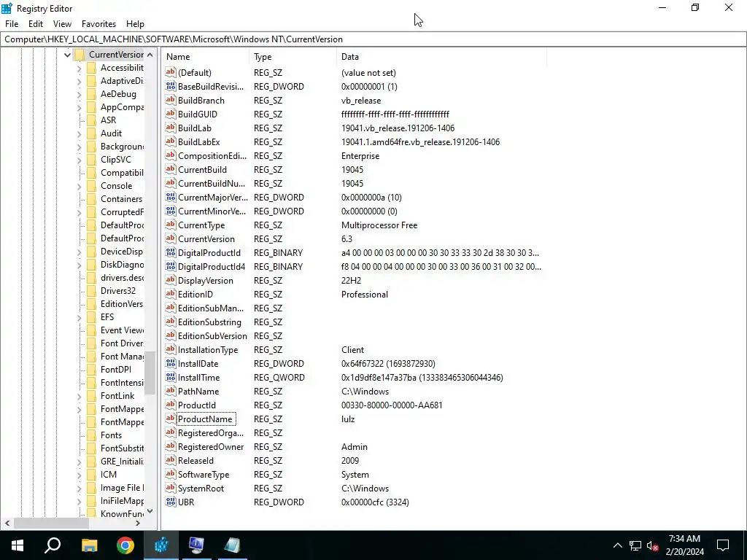Expand the ClipSVC key
Image resolution: width=747 pixels, height=560 pixels.
79,160
